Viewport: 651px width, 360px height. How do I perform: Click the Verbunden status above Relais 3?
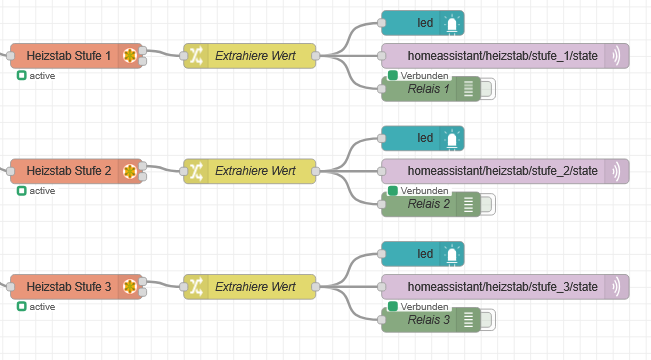click(x=418, y=306)
